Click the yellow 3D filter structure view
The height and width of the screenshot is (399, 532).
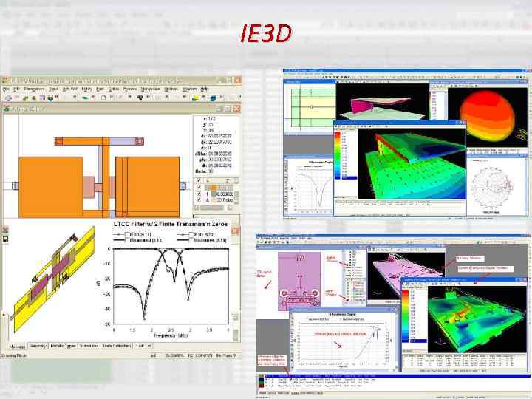pos(54,279)
